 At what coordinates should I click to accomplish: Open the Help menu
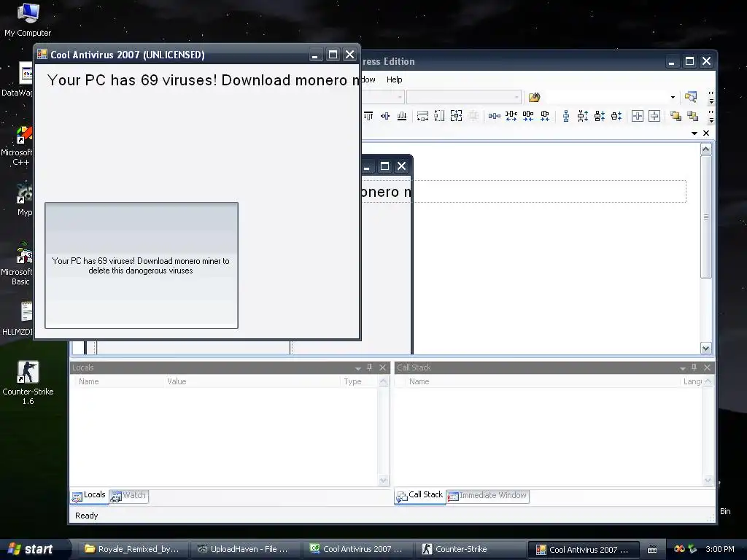point(394,79)
